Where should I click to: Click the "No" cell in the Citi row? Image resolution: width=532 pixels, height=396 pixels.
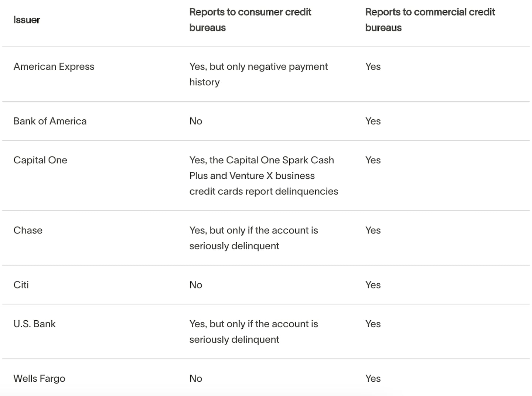click(196, 285)
